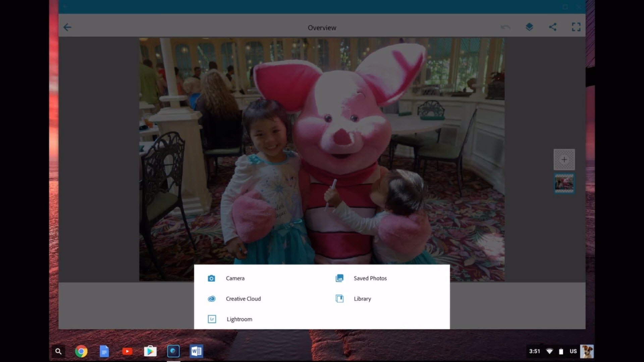Image resolution: width=644 pixels, height=362 pixels.
Task: Click the undo arrow icon
Action: pyautogui.click(x=505, y=27)
